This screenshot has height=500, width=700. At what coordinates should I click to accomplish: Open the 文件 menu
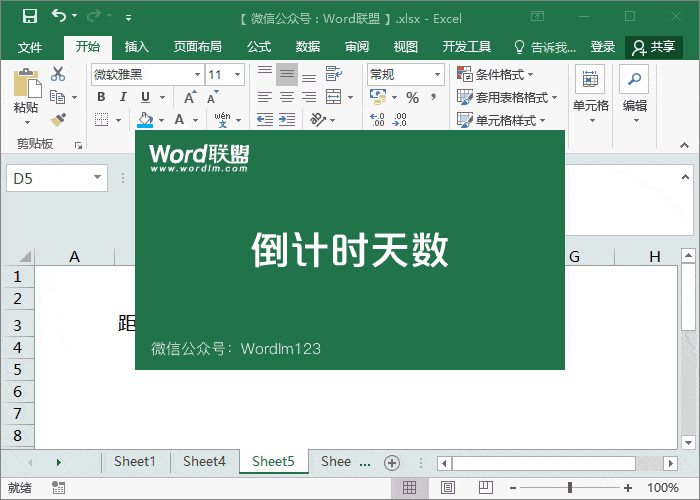[x=30, y=47]
